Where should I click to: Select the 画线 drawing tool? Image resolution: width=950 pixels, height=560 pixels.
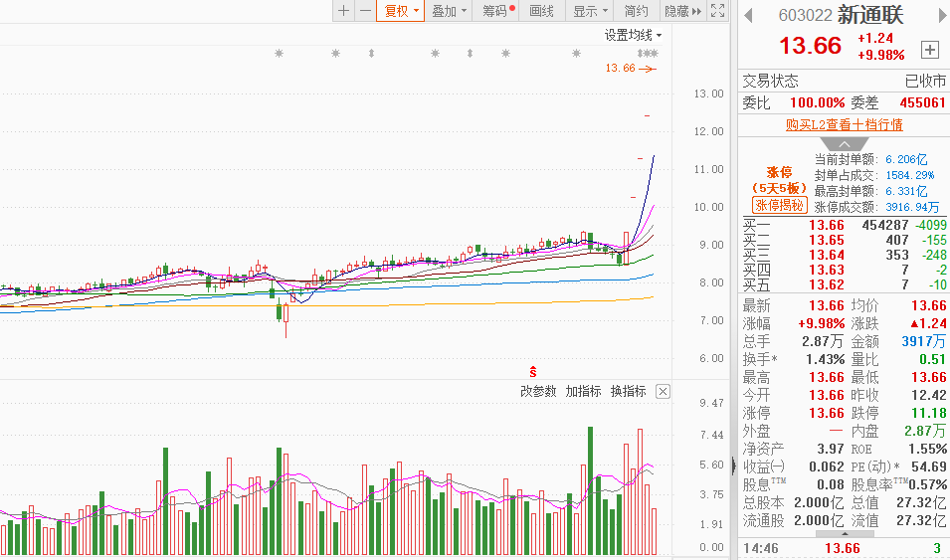click(541, 11)
